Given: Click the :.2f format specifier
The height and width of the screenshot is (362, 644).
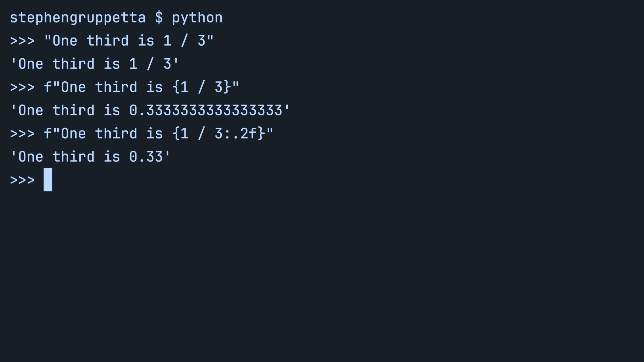Looking at the screenshot, I should [240, 134].
